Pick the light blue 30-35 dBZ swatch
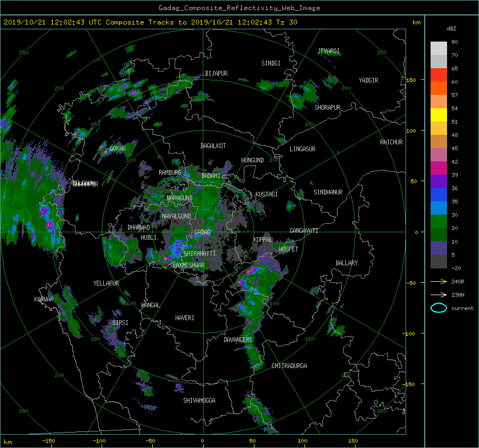 (439, 208)
